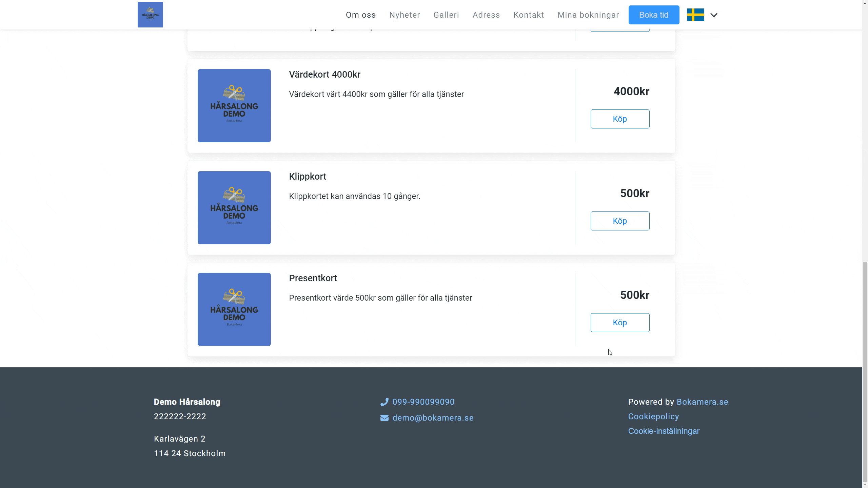Expand the language dropdown chevron
868x488 pixels.
(714, 15)
